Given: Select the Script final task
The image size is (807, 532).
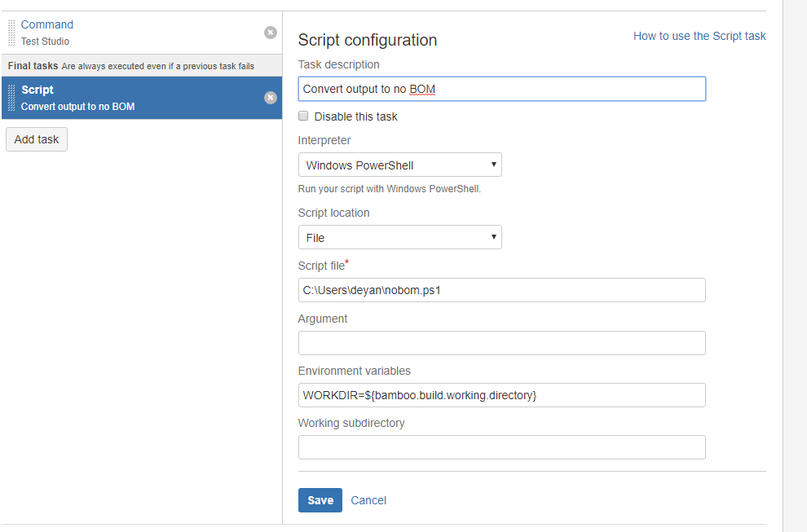Looking at the screenshot, I should [142, 98].
